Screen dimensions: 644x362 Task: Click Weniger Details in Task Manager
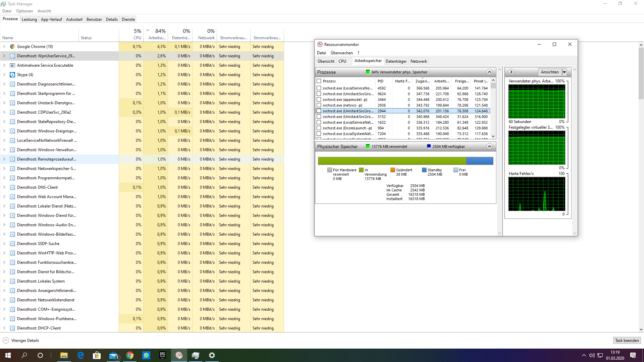[21, 340]
